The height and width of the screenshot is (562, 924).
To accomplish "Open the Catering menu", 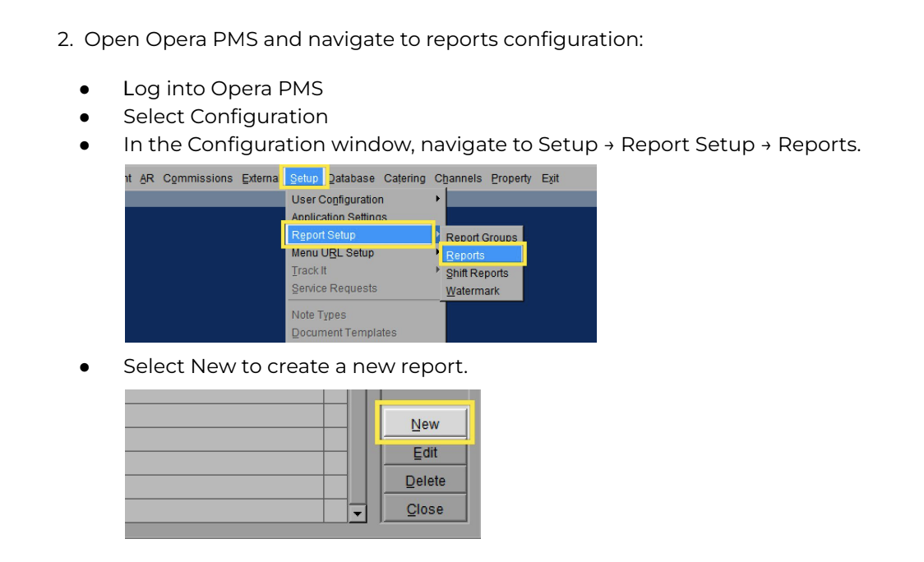I will 404,178.
